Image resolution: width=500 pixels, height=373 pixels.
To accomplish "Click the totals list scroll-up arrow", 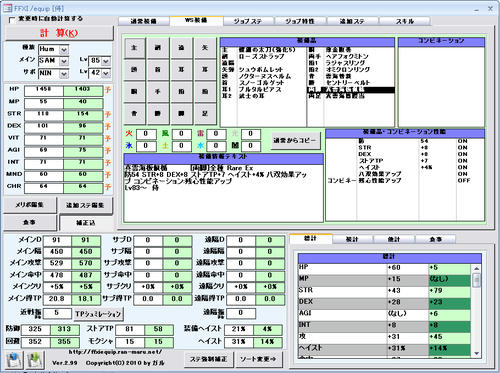I will (477, 268).
